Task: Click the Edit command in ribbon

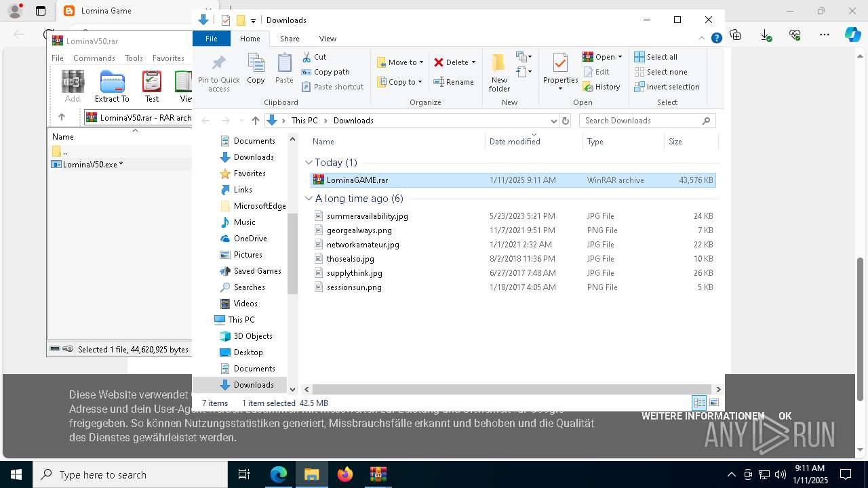Action: 596,72
